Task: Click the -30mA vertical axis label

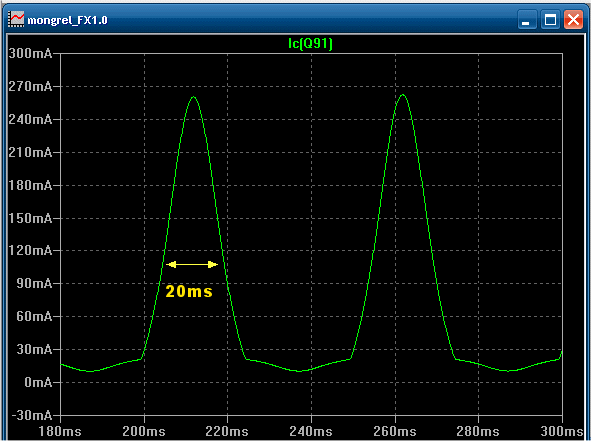Action: [x=32, y=415]
